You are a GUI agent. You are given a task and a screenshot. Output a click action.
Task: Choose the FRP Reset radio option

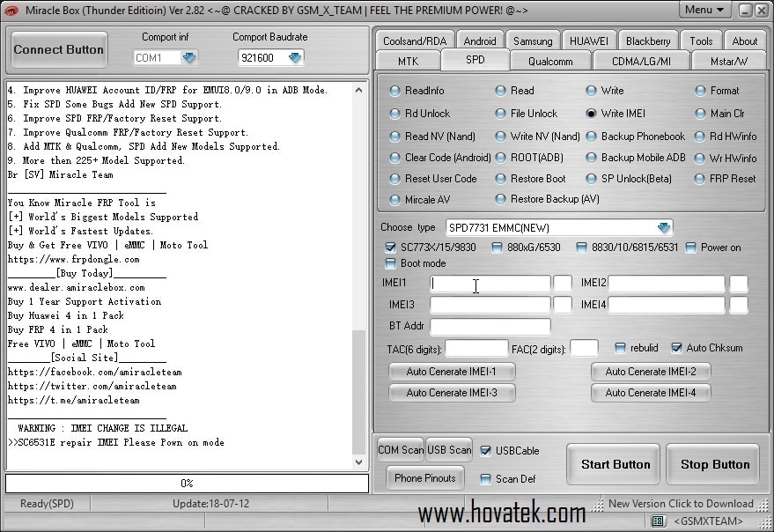tap(726, 179)
